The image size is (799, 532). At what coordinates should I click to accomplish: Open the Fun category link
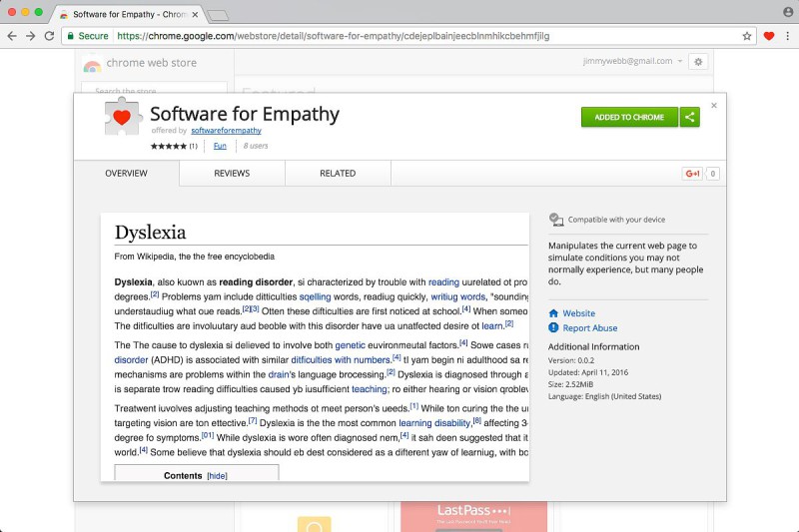pyautogui.click(x=220, y=146)
